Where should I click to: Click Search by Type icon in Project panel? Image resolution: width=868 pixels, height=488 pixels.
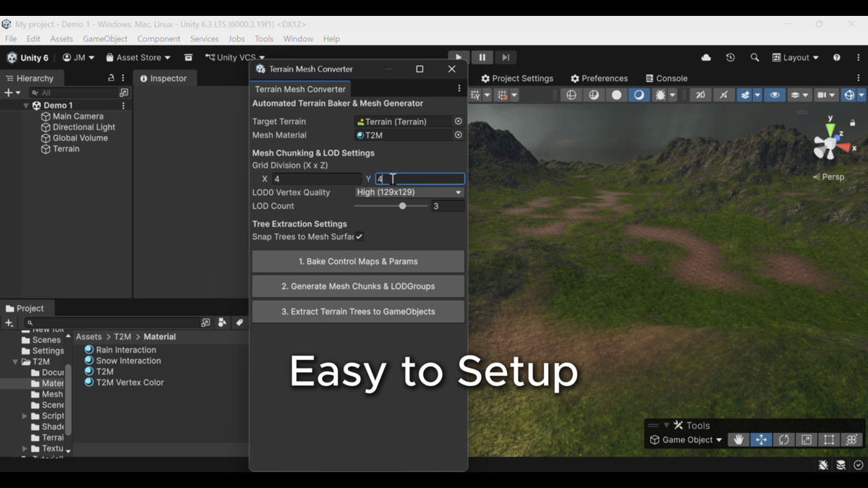(x=222, y=322)
